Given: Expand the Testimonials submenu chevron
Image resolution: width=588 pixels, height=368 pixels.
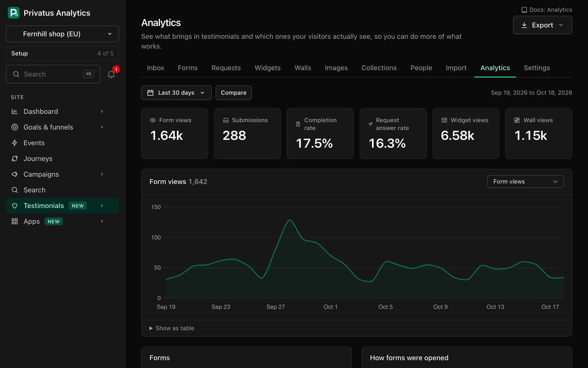Looking at the screenshot, I should pos(102,206).
